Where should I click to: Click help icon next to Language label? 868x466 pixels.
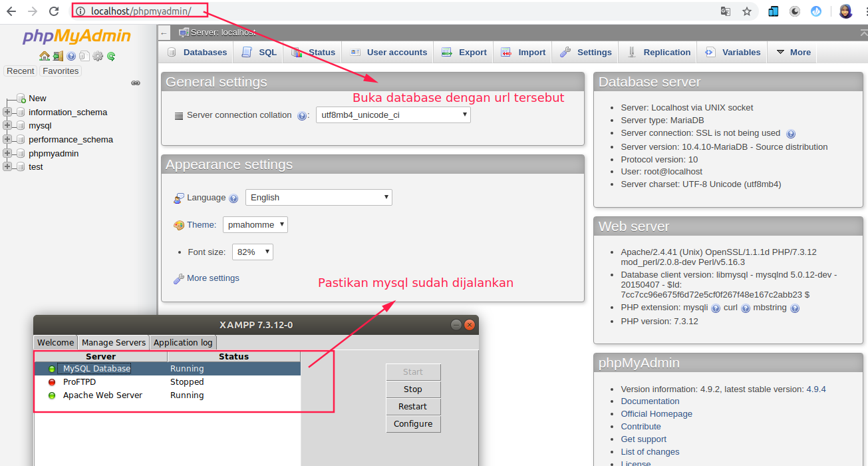pos(233,198)
